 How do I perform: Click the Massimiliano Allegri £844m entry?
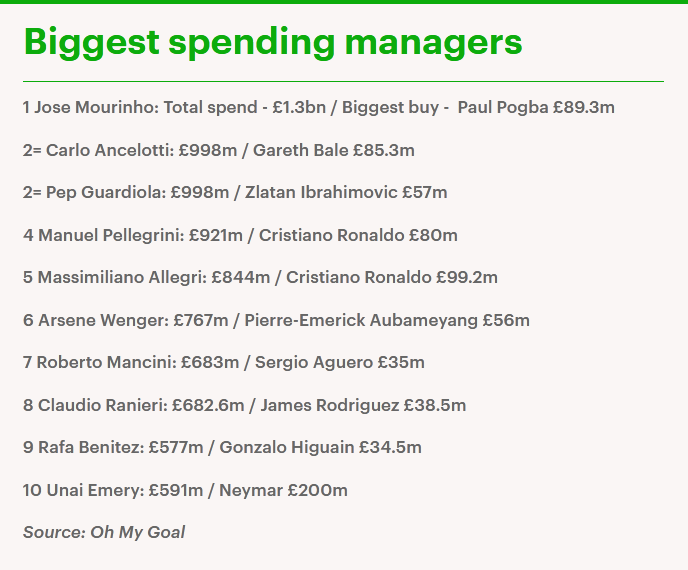click(x=260, y=278)
